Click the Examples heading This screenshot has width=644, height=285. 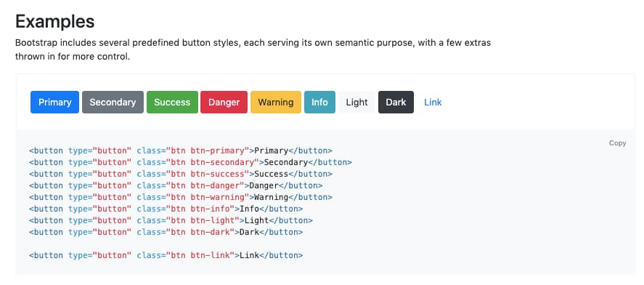pos(55,21)
